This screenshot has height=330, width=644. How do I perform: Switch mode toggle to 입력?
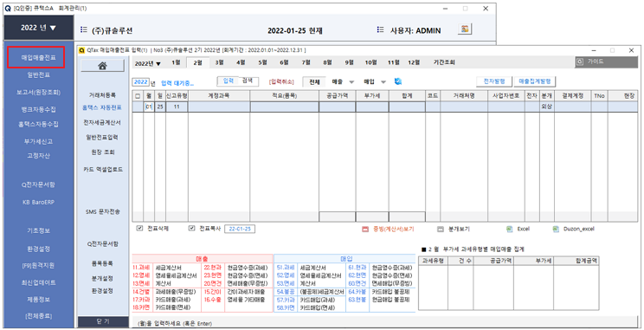click(x=229, y=81)
